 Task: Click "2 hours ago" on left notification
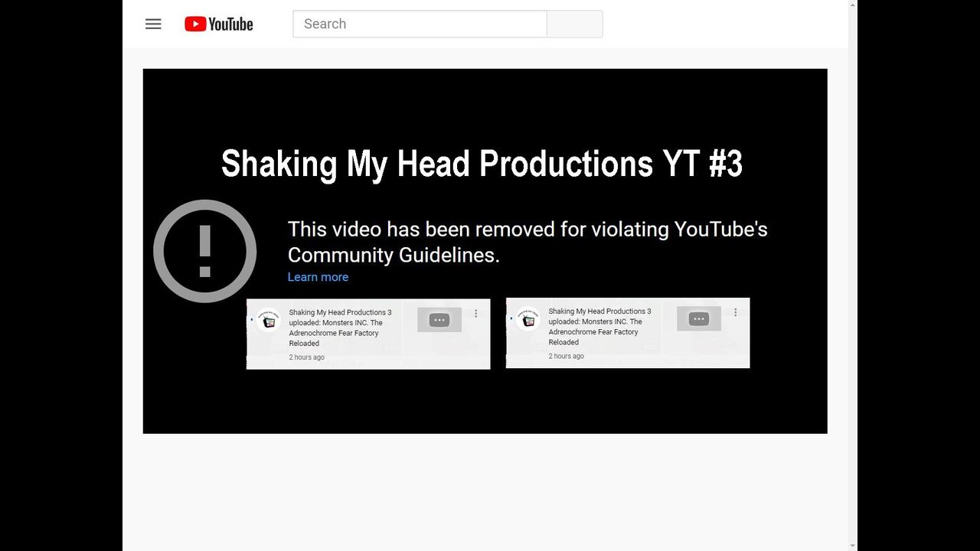tap(307, 357)
